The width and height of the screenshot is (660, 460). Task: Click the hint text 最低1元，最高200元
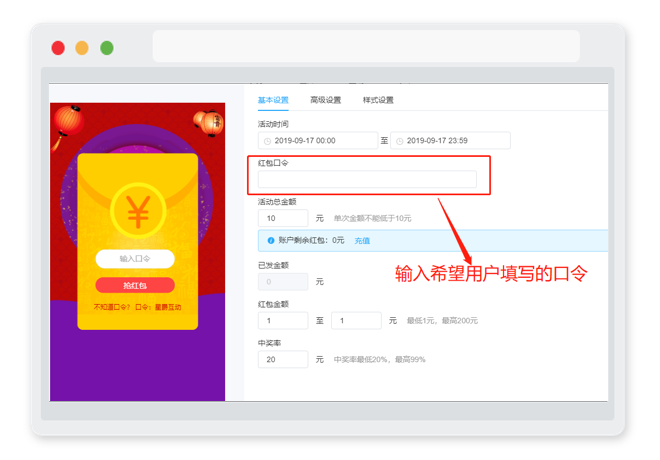coord(442,321)
